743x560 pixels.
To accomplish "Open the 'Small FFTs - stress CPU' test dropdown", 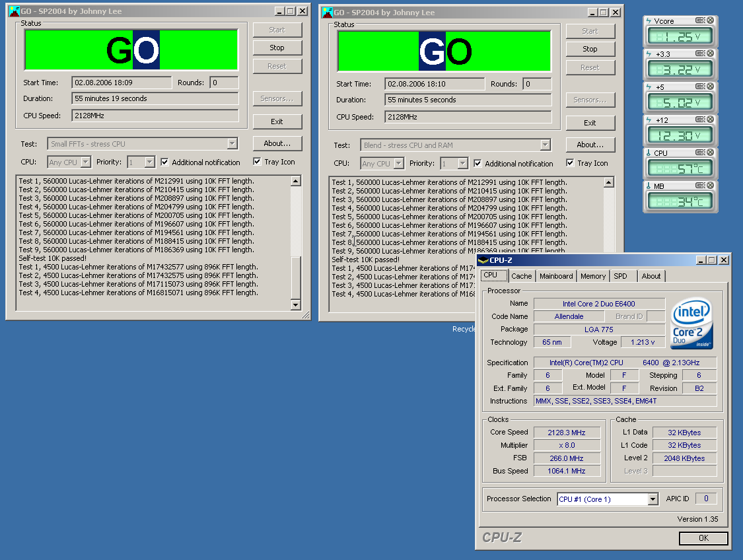I will click(232, 143).
